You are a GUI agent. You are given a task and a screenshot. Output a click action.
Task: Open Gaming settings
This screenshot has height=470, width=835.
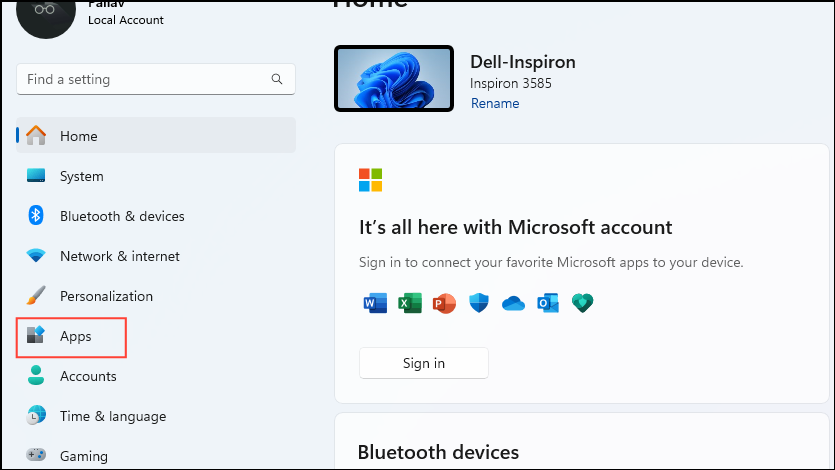(x=156, y=456)
